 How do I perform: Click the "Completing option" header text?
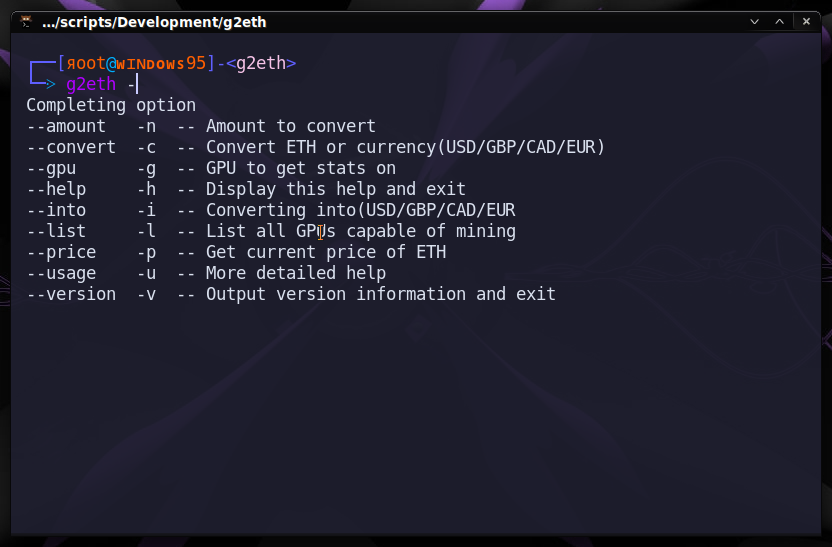(x=111, y=106)
